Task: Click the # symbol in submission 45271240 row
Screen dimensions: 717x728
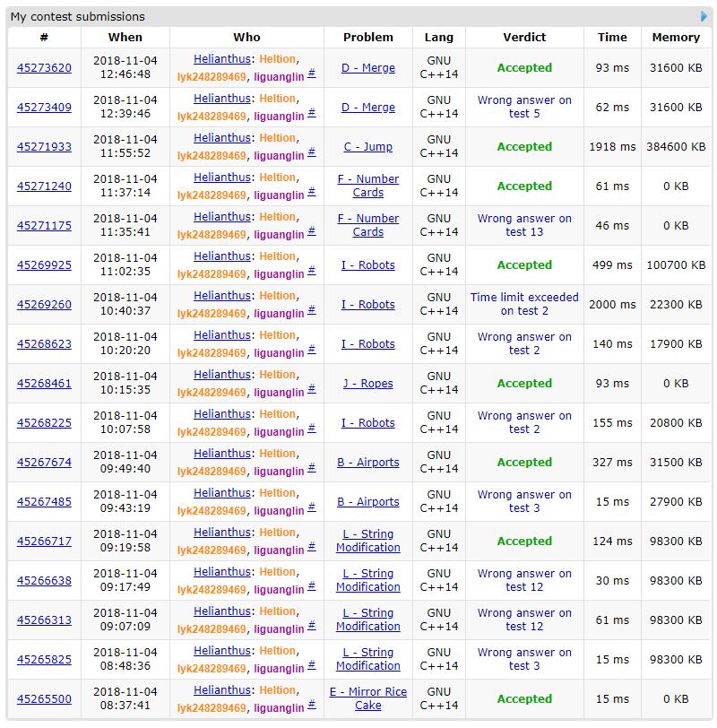Action: 312,193
